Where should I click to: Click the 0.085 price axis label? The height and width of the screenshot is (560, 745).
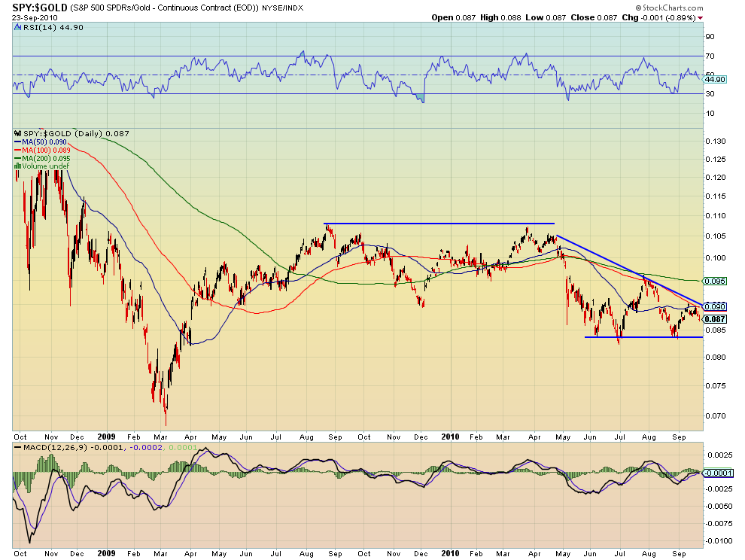(x=716, y=330)
